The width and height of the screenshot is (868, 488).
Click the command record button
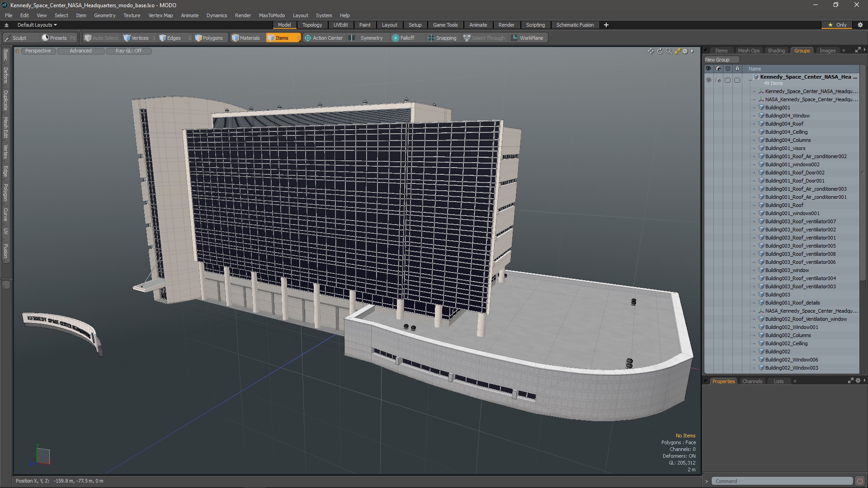[860, 481]
